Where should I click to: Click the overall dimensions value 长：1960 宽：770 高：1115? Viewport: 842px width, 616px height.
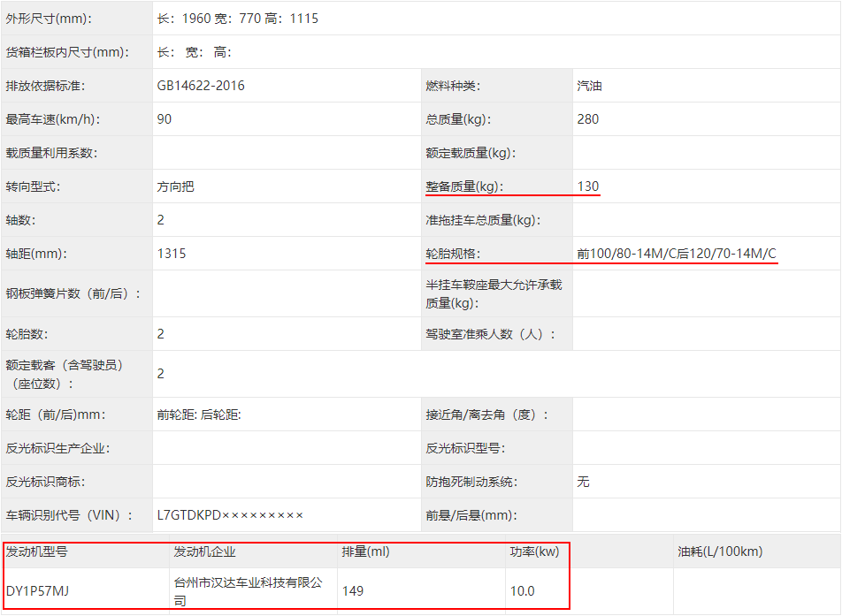pyautogui.click(x=237, y=19)
